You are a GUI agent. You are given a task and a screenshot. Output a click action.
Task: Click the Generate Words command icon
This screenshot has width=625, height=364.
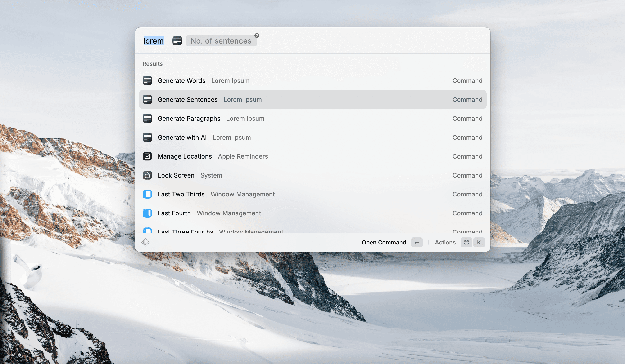coord(148,80)
